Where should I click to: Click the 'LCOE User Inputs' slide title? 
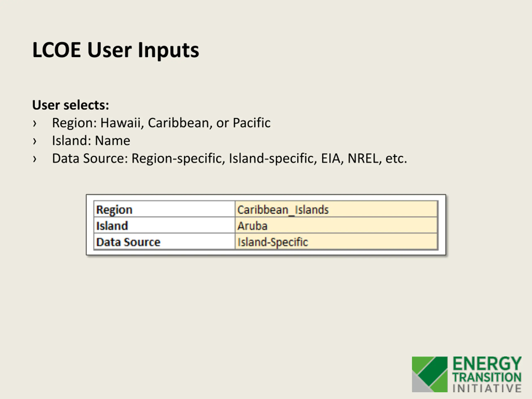click(116, 50)
